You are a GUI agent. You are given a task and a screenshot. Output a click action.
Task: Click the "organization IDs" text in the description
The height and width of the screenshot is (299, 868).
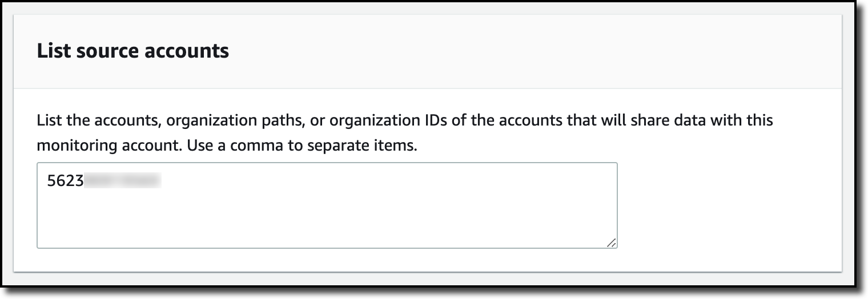point(371,122)
